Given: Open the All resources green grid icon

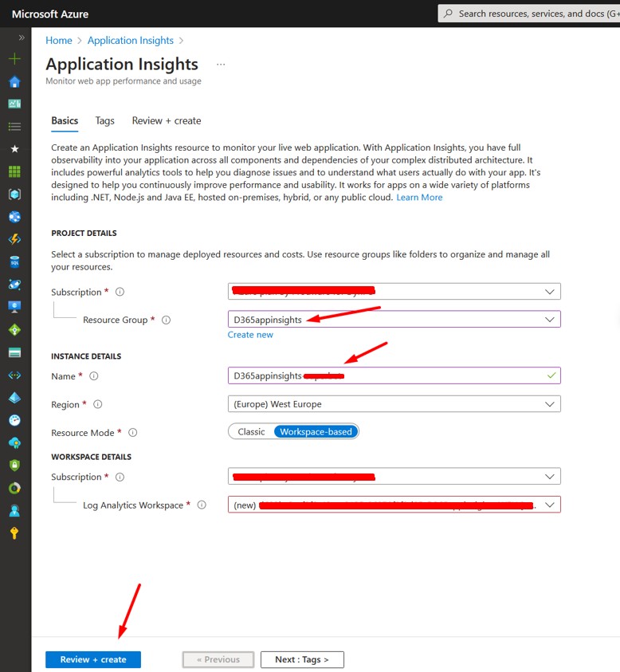Looking at the screenshot, I should point(14,171).
